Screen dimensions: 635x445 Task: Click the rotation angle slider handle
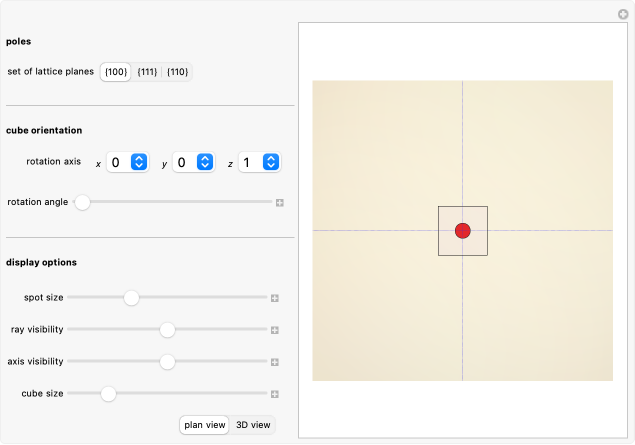(x=83, y=202)
